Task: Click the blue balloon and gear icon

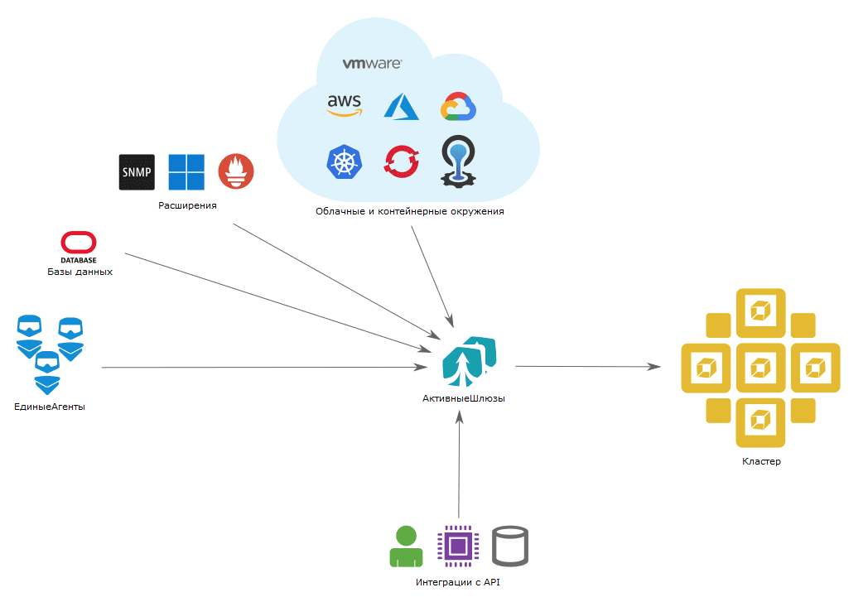Action: coord(456,160)
